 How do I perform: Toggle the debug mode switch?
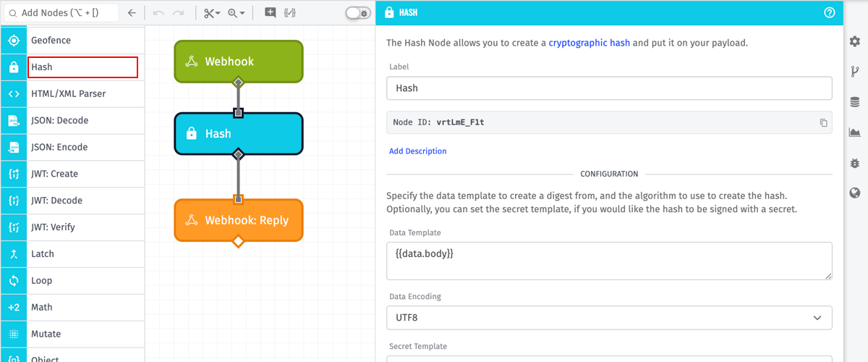click(x=358, y=12)
